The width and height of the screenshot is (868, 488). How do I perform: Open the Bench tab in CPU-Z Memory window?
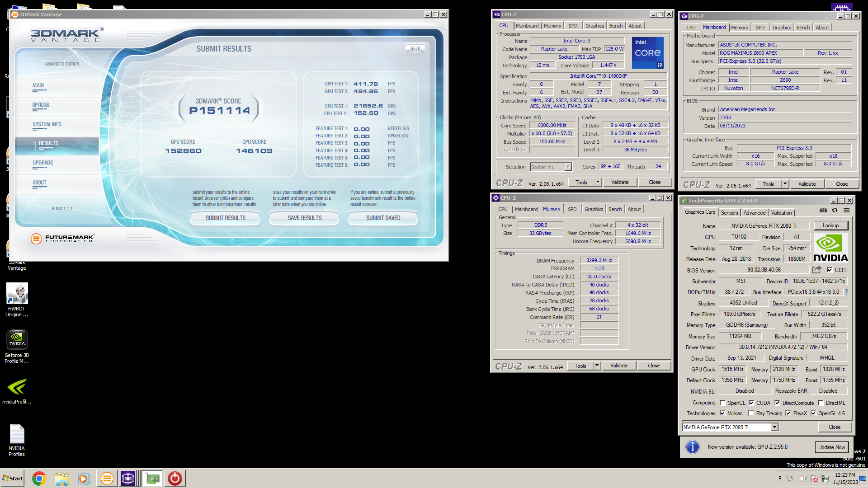coord(615,209)
